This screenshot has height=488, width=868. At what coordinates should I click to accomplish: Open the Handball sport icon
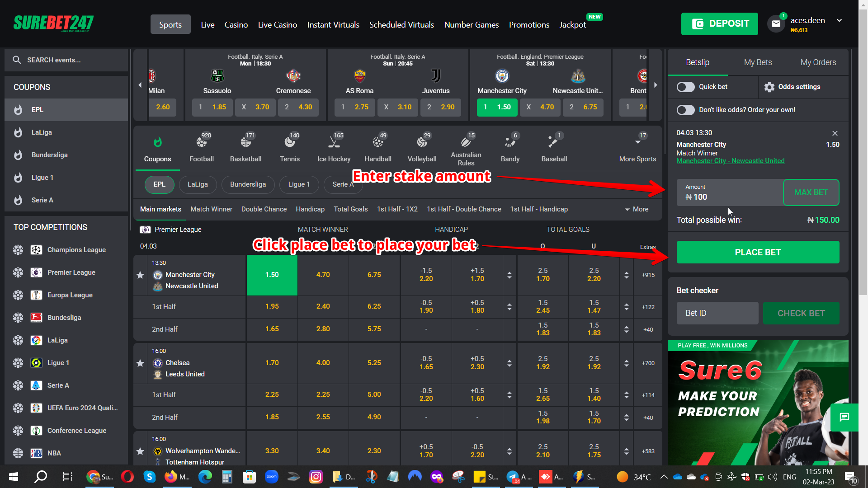(378, 143)
